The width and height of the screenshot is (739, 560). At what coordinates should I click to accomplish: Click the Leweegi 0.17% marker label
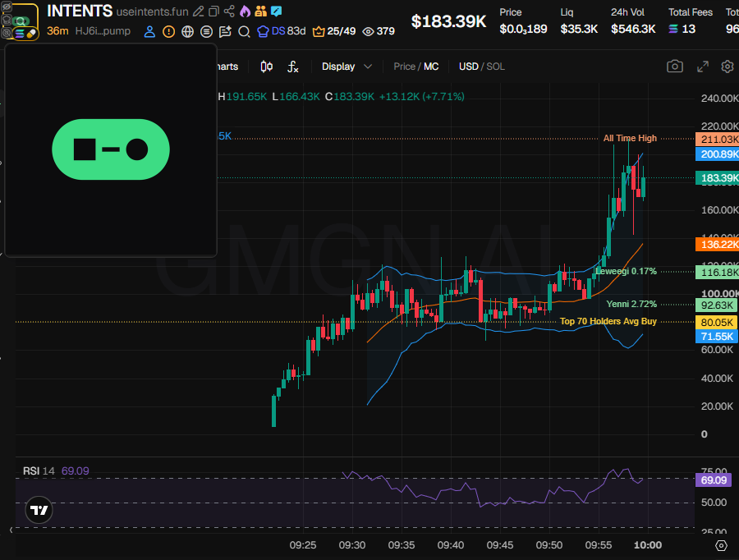point(626,271)
